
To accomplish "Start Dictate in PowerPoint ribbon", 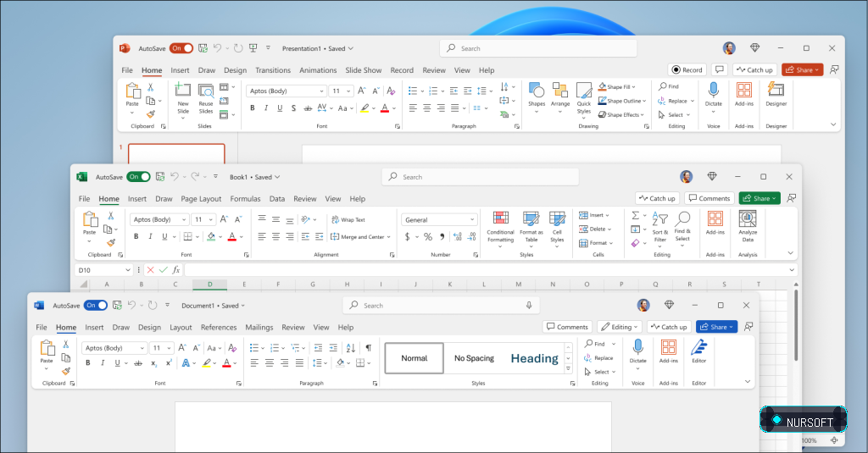I will pos(714,97).
